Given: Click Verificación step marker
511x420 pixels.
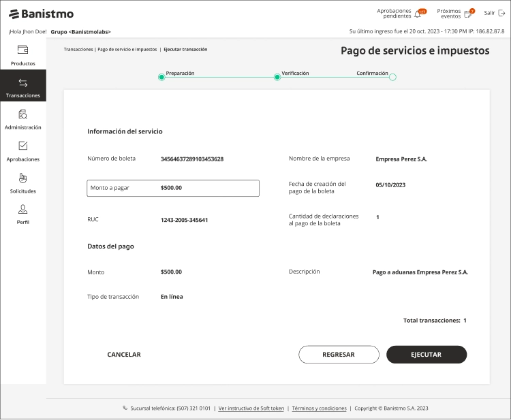Looking at the screenshot, I should coord(277,77).
